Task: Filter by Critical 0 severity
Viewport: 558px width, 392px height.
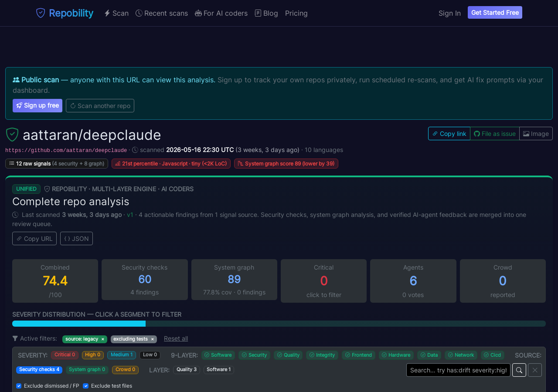Action: tap(65, 355)
